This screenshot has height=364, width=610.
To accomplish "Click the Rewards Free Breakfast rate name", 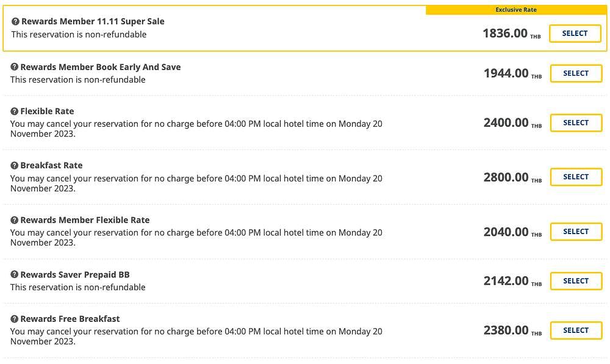I will tap(70, 319).
